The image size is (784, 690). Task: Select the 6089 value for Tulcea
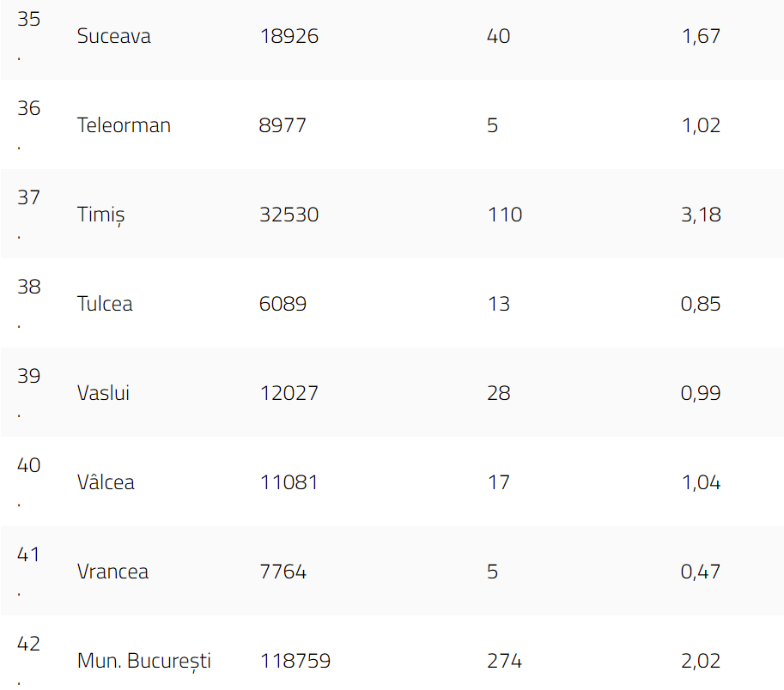(x=283, y=305)
